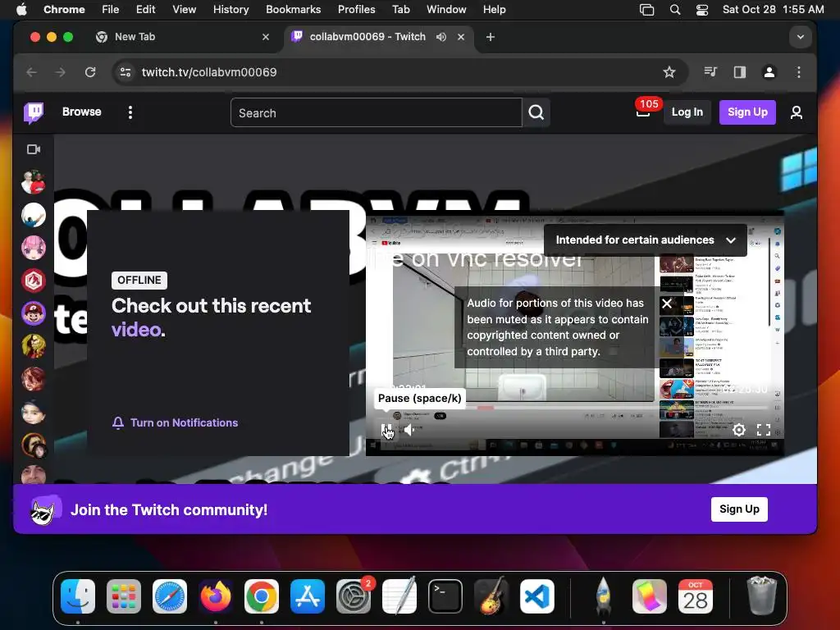The image size is (840, 630).
Task: Open the Apple menu
Action: click(x=21, y=9)
